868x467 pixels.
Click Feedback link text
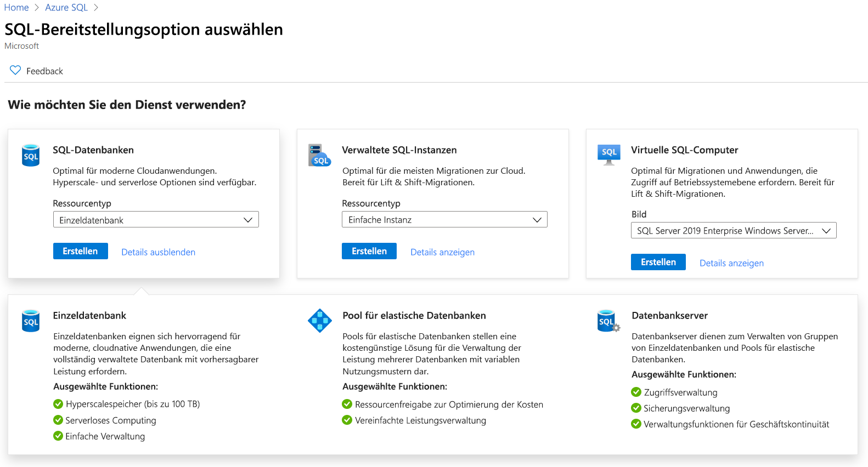point(44,71)
